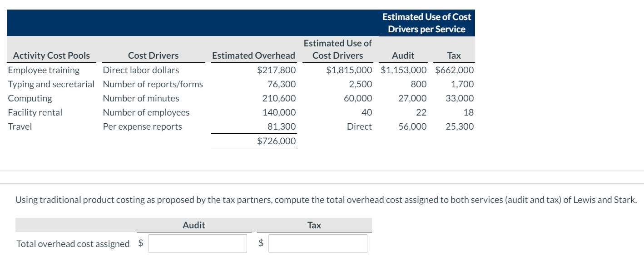Select the Cost Drivers column header
This screenshot has height=267, width=644.
click(x=152, y=55)
